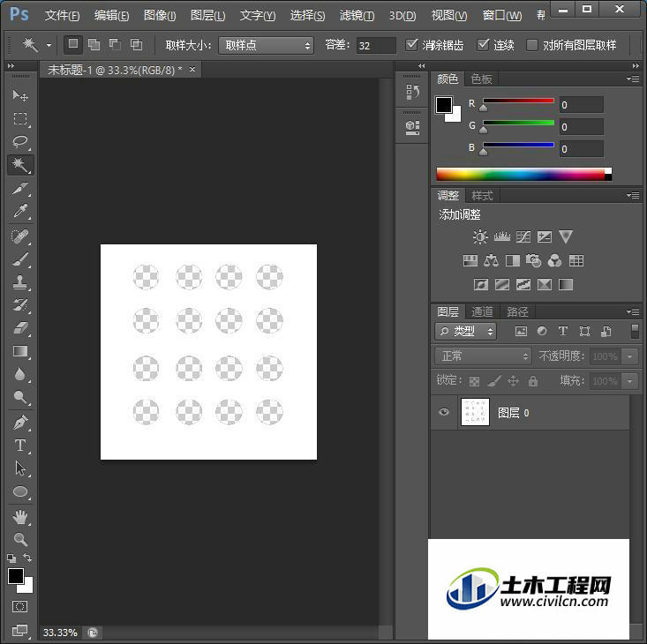Add a Levels adjustment
This screenshot has width=647, height=644.
click(x=501, y=236)
